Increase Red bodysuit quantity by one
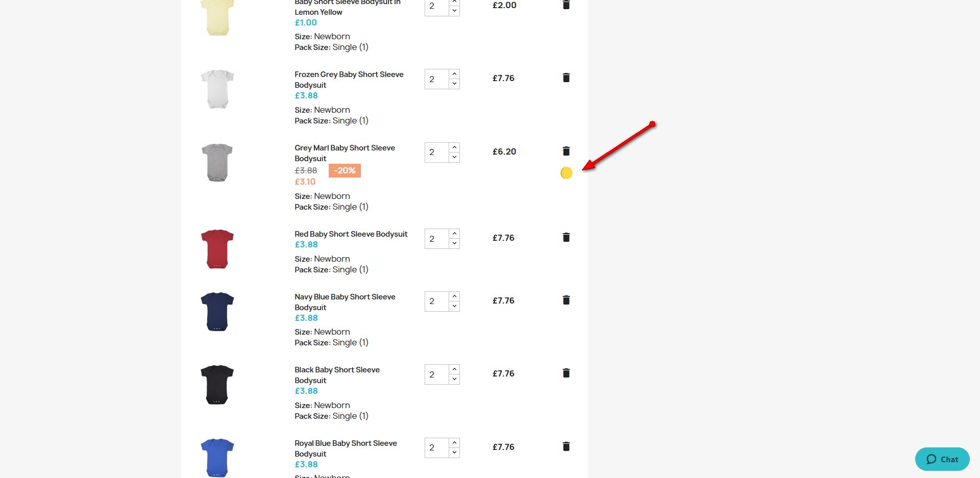Image resolution: width=980 pixels, height=478 pixels. 454,233
